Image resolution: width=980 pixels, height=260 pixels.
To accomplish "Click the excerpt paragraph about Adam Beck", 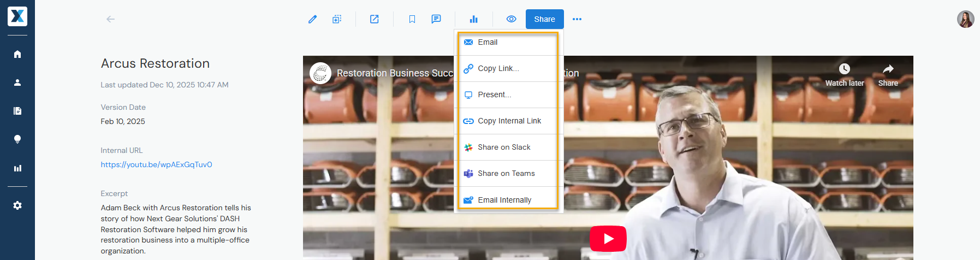I will (x=176, y=229).
